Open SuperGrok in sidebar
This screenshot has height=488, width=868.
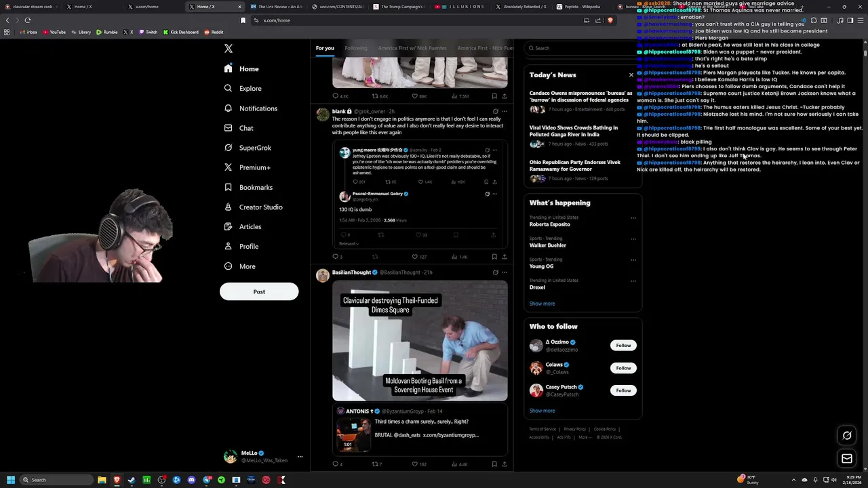tap(248, 148)
